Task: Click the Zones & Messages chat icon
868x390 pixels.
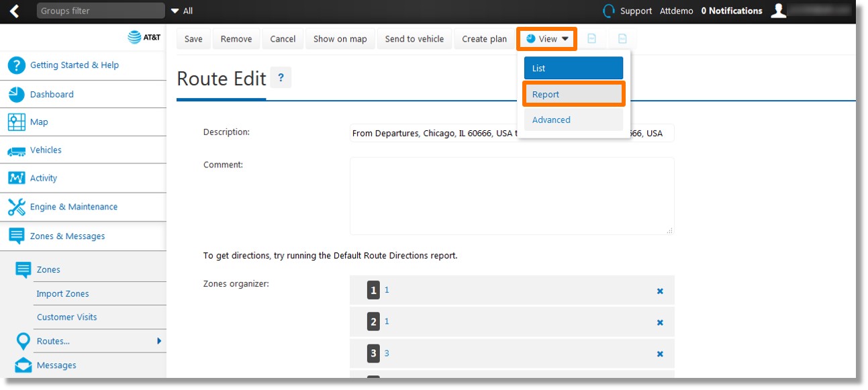Action: [x=17, y=236]
